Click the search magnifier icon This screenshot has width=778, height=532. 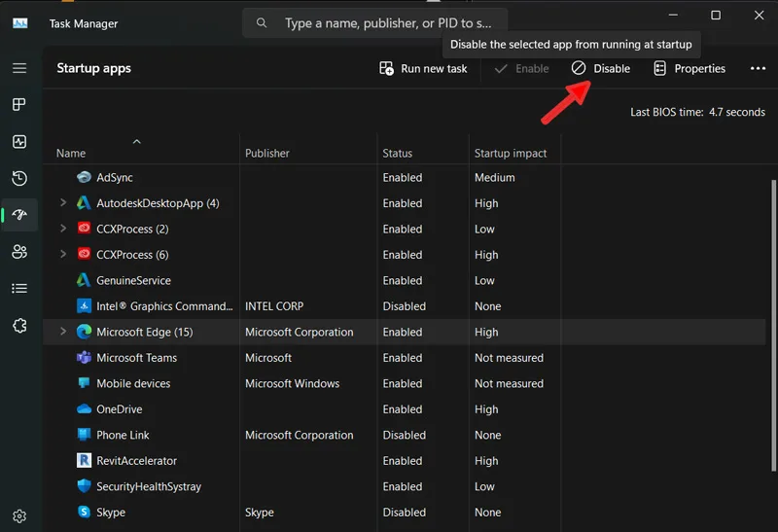click(262, 22)
